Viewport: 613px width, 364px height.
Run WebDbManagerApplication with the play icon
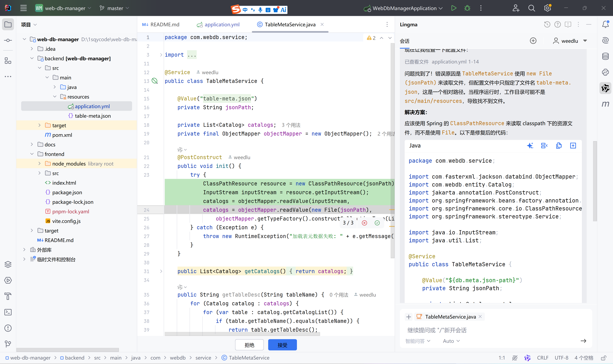coord(454,8)
